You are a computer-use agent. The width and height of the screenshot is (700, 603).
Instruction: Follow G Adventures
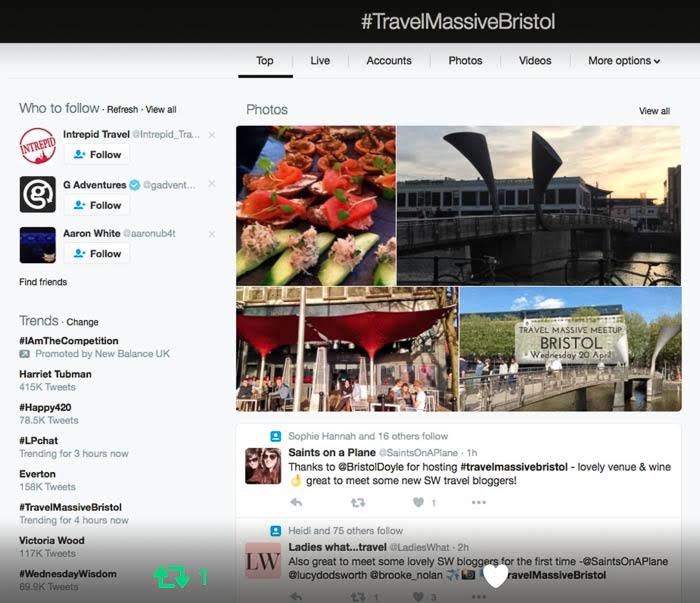97,205
